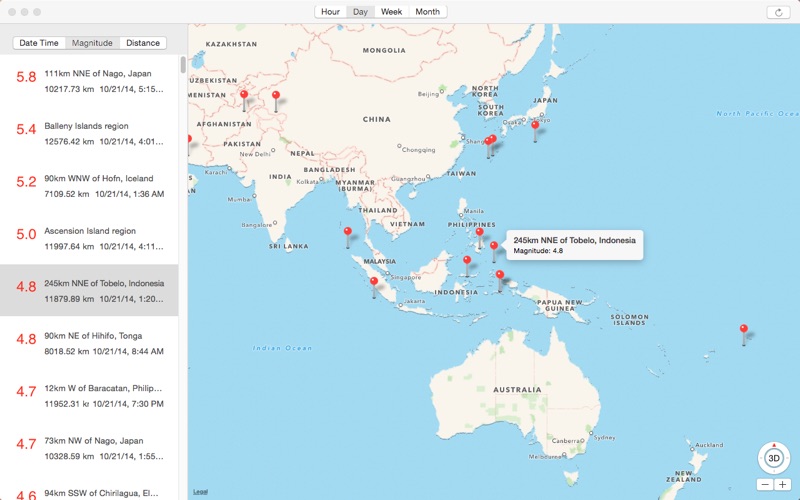Image resolution: width=800 pixels, height=500 pixels.
Task: Switch time range to Month
Action: [x=427, y=12]
